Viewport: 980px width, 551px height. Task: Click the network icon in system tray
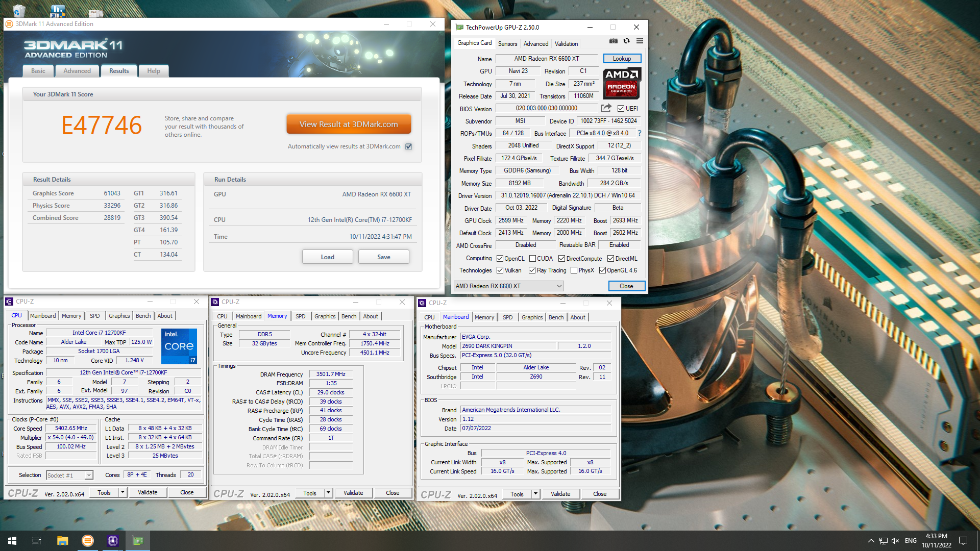click(x=883, y=541)
